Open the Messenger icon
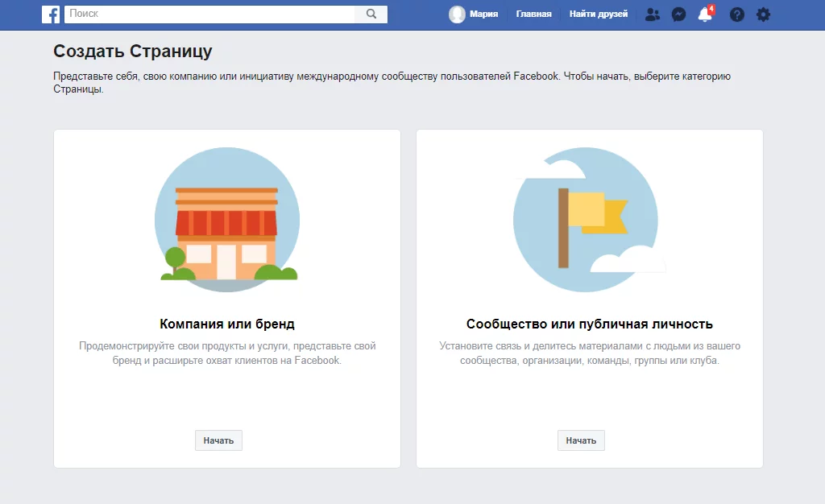This screenshot has height=504, width=825. [678, 14]
